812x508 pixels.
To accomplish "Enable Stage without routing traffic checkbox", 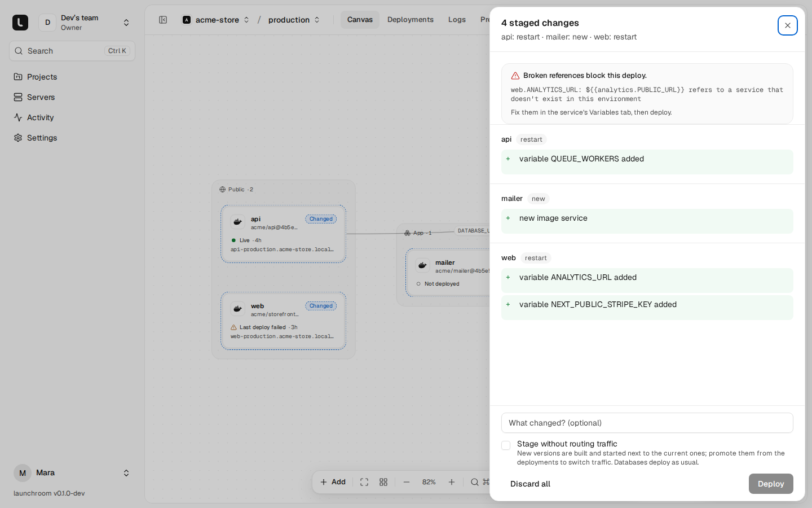I will click(506, 445).
